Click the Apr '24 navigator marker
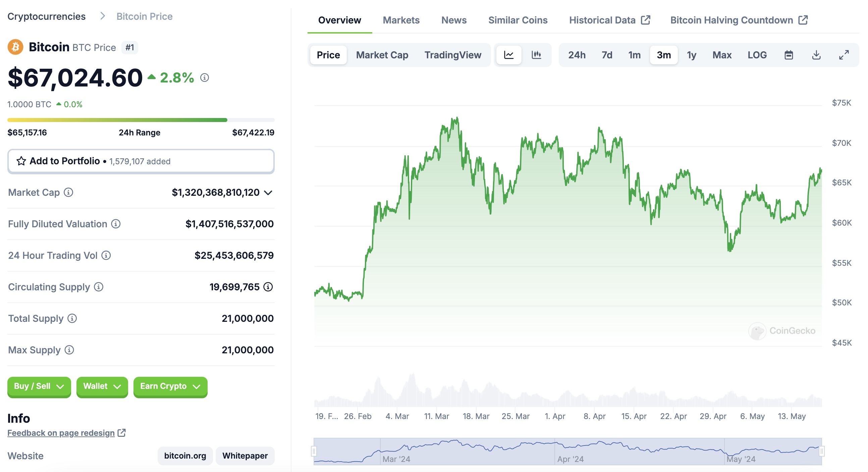The image size is (868, 472). pyautogui.click(x=571, y=459)
